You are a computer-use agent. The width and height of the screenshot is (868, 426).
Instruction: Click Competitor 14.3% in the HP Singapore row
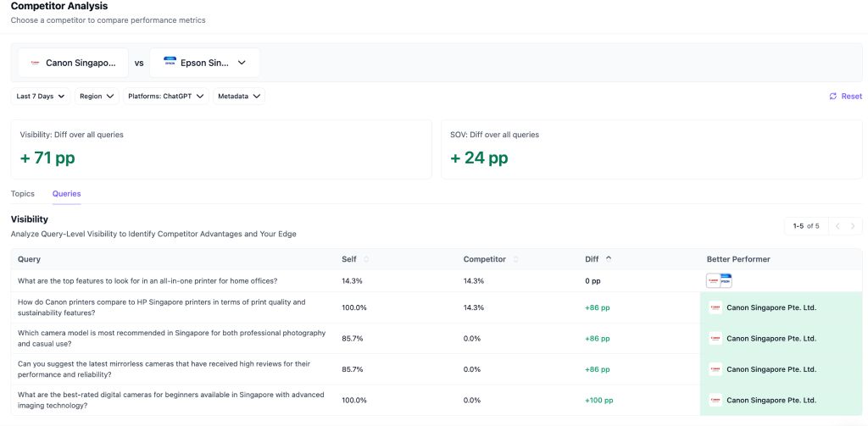474,307
